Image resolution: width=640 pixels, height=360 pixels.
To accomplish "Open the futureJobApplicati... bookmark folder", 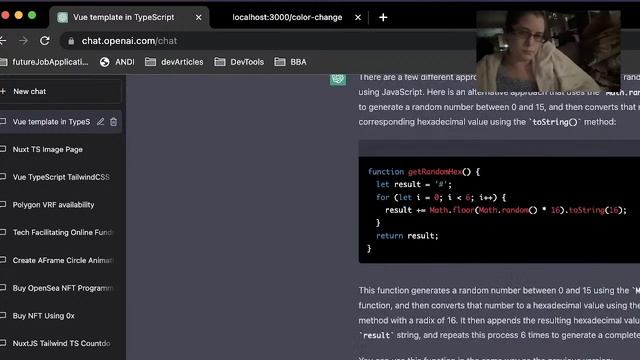I will coord(44,62).
